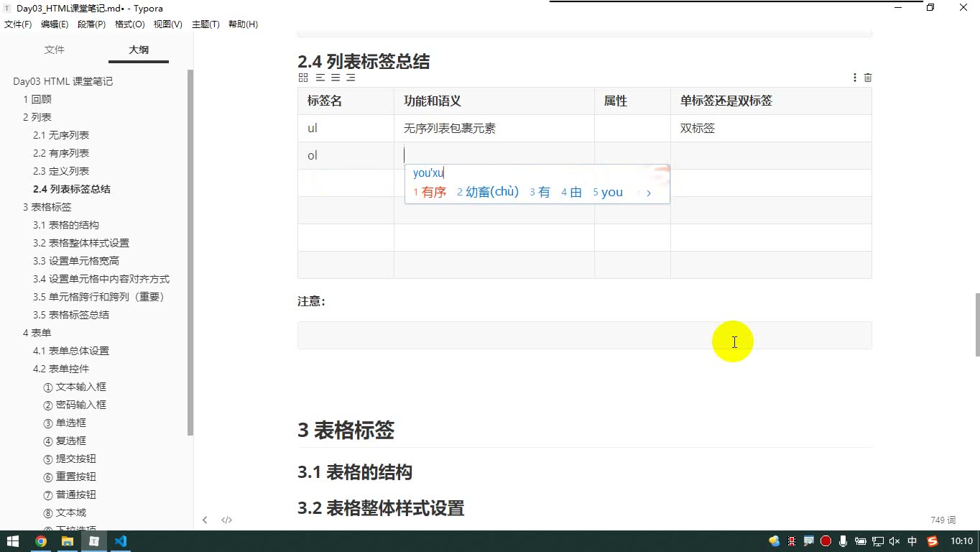Screen dimensions: 980x552
Task: Go to 2.1 无序列表 outline entry
Action: pos(61,135)
